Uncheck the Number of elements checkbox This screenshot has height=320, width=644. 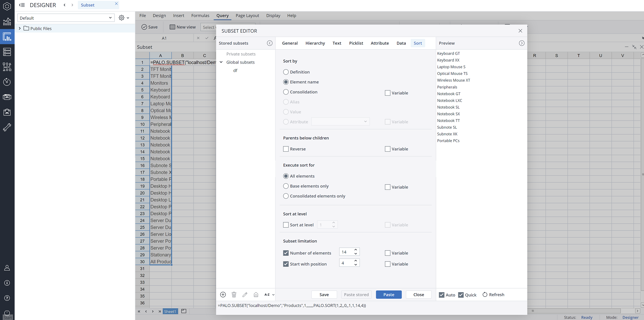286,253
